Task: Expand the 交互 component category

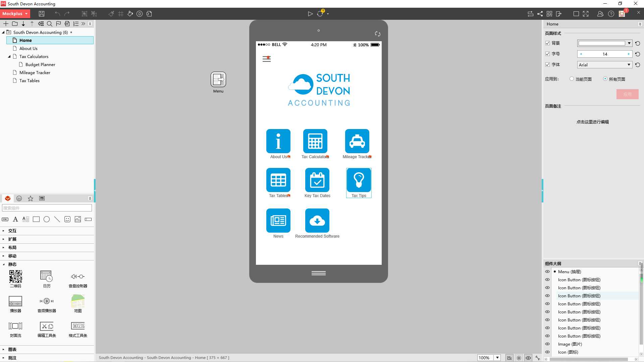Action: point(3,231)
